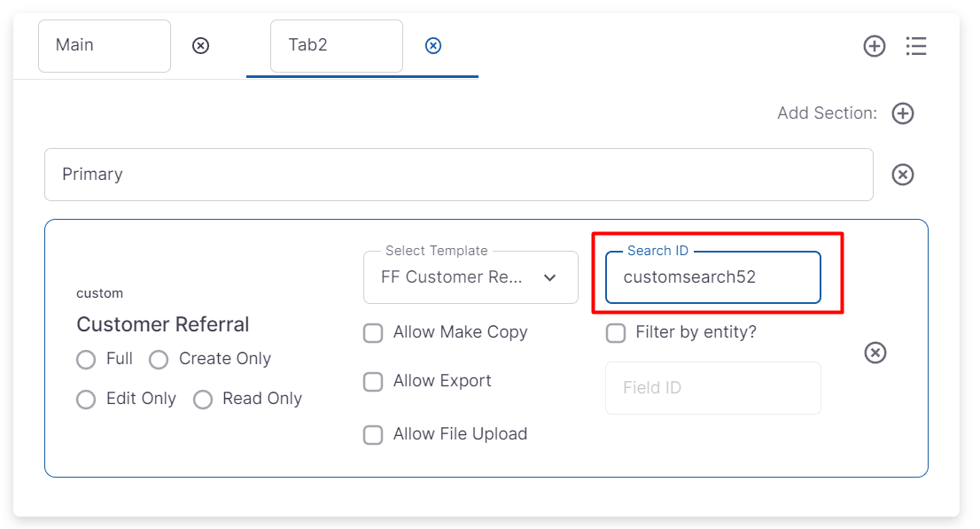Screen dimensions: 980x529
Task: Add a new tab with plus icon
Action: [x=875, y=46]
